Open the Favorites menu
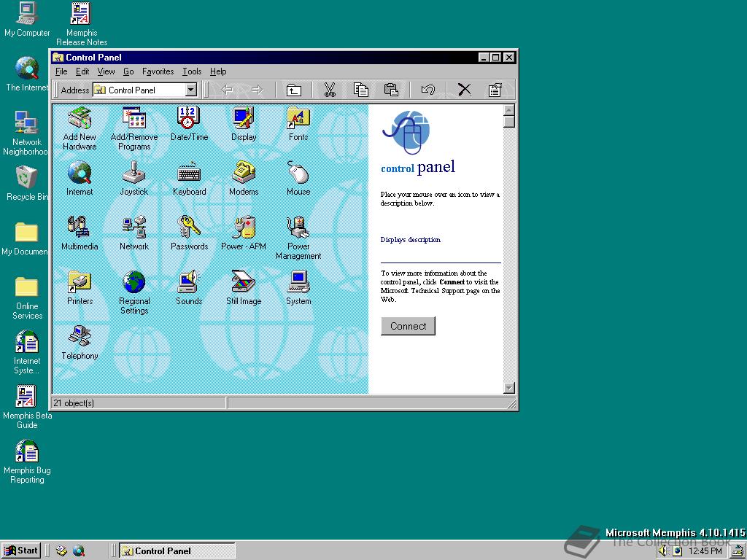This screenshot has height=560, width=747. pyautogui.click(x=158, y=71)
